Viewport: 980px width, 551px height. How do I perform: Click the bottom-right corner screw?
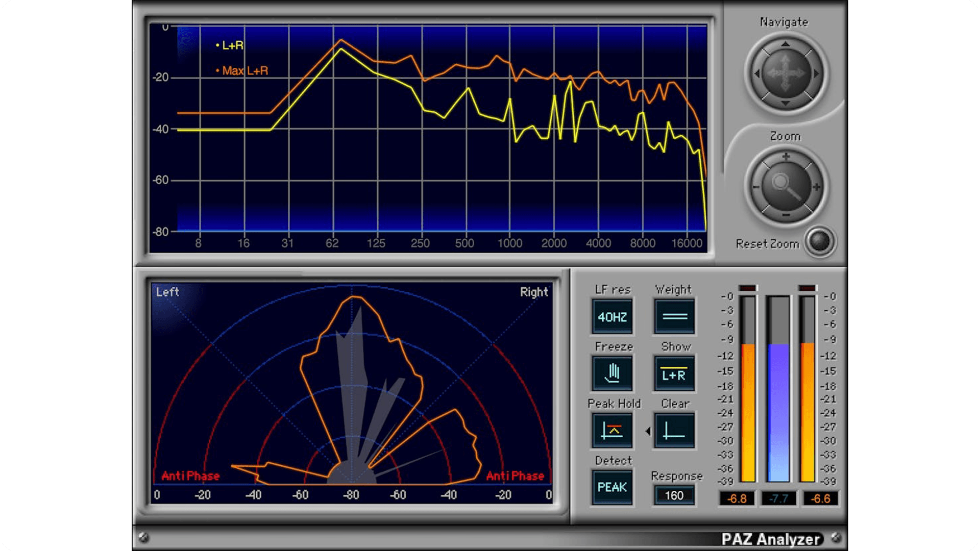point(836,537)
